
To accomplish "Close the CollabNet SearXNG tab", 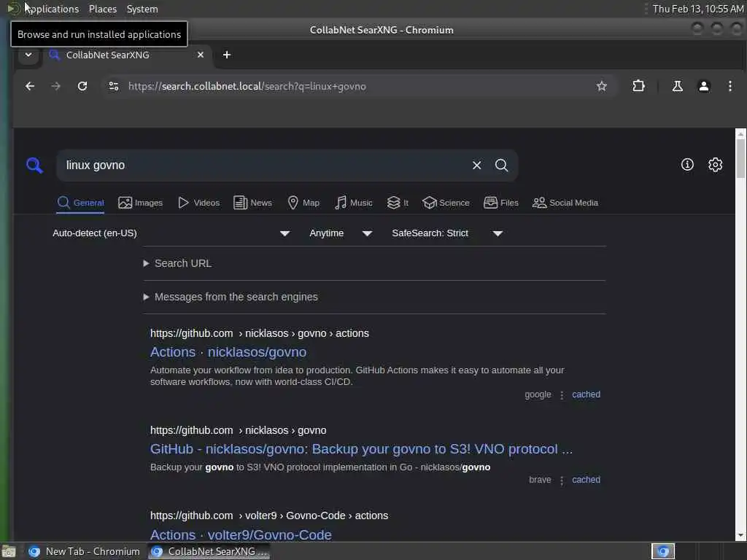I will pos(201,55).
